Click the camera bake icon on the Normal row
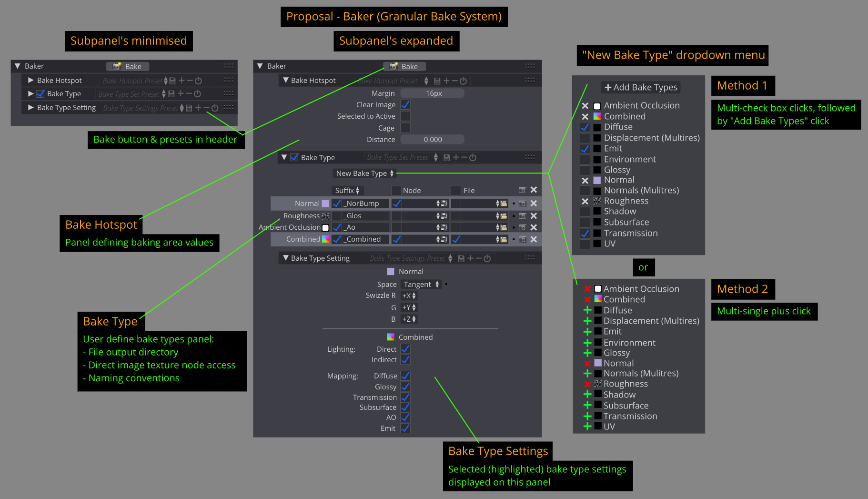Viewport: 868px width, 499px height. pyautogui.click(x=523, y=204)
